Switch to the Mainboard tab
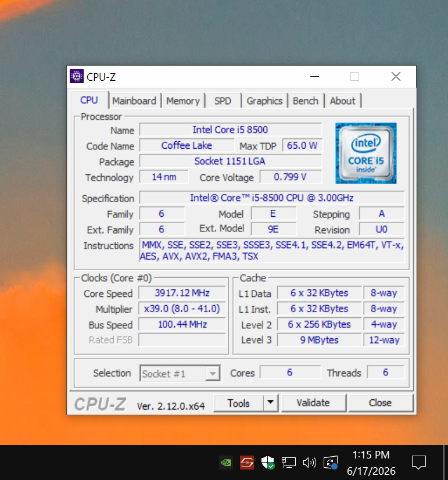 [134, 101]
